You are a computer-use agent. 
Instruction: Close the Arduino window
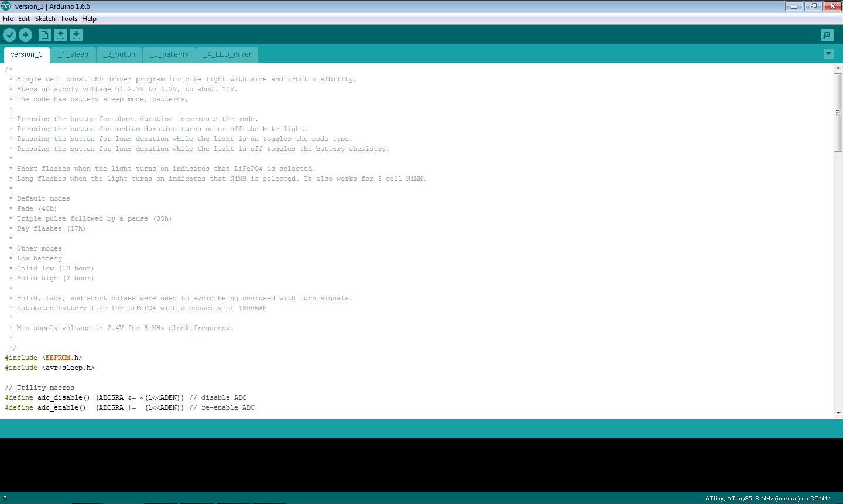[832, 6]
